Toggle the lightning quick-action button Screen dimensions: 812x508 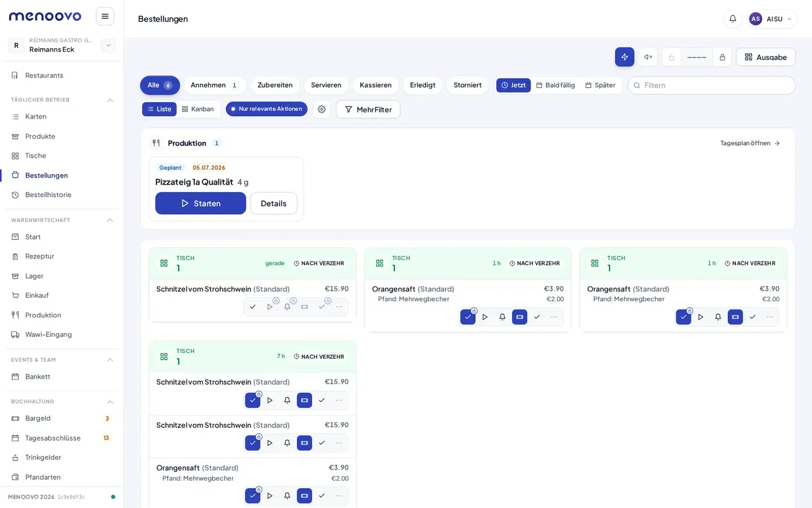click(x=625, y=57)
